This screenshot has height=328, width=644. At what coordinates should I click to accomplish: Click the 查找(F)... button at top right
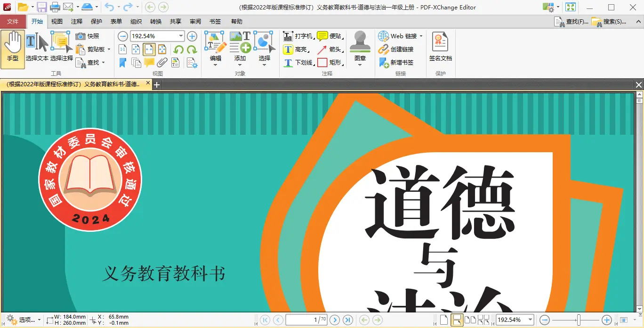(x=571, y=22)
